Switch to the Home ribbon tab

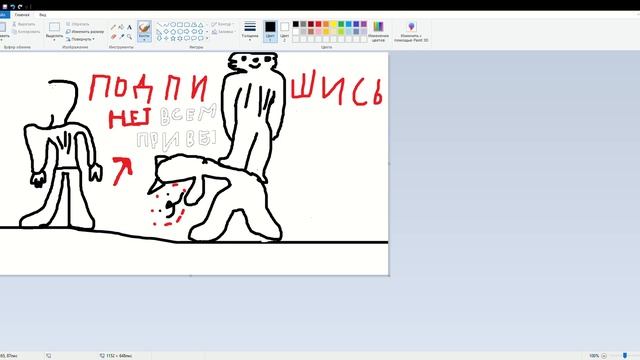(x=22, y=15)
